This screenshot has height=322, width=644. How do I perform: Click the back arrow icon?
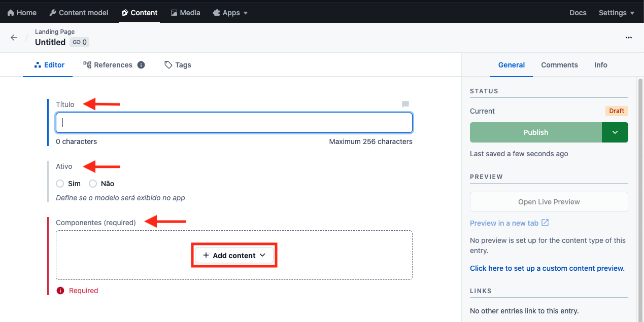[14, 38]
